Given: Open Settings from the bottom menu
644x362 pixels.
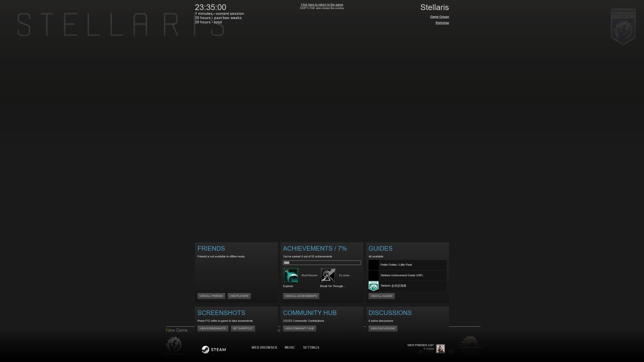Looking at the screenshot, I should [311, 347].
